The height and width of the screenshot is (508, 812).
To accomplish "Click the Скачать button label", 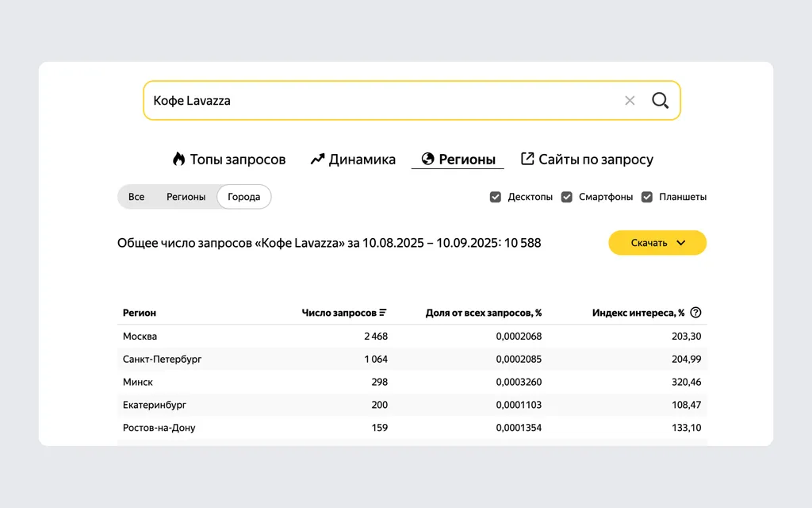I will pyautogui.click(x=649, y=243).
